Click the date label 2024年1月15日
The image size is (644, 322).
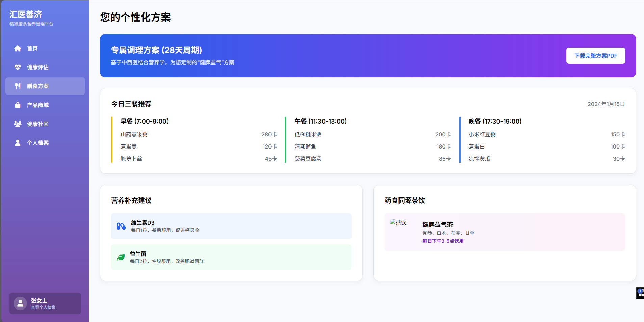[606, 104]
